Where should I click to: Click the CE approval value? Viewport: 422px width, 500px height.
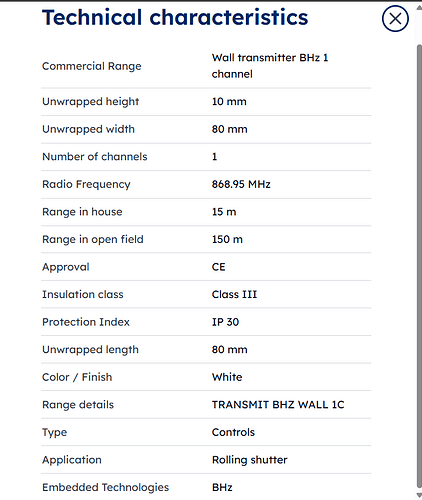pos(218,267)
